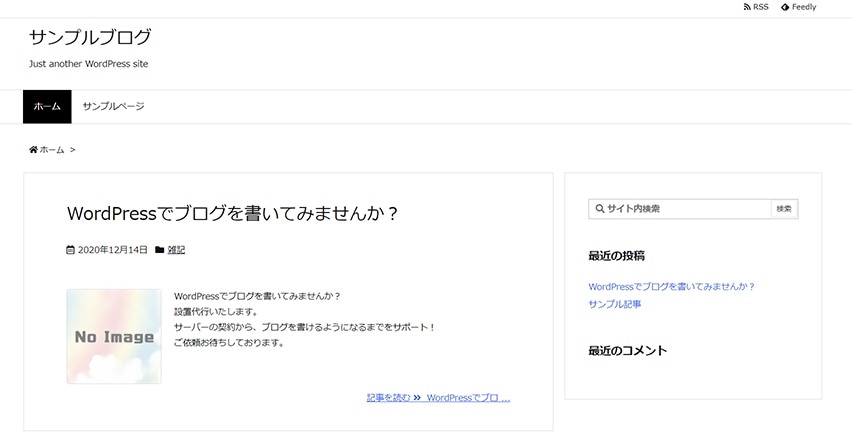Open the Feedly subscribe link
Screen dimensions: 852x444
point(799,7)
